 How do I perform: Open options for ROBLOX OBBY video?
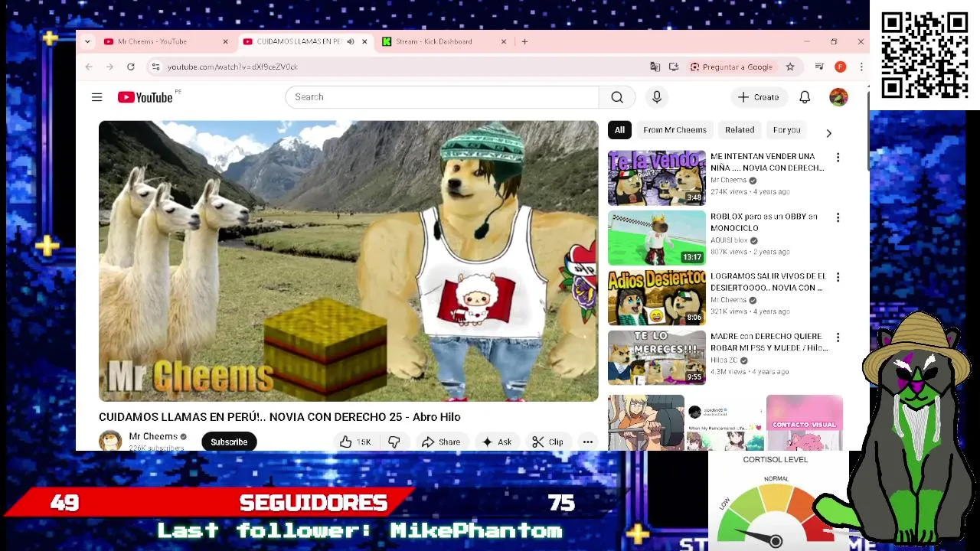[x=838, y=217]
